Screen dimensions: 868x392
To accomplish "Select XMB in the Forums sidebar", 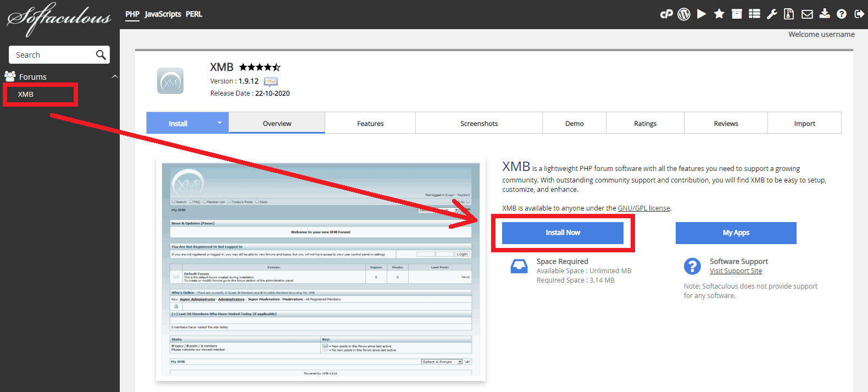I will coord(26,95).
